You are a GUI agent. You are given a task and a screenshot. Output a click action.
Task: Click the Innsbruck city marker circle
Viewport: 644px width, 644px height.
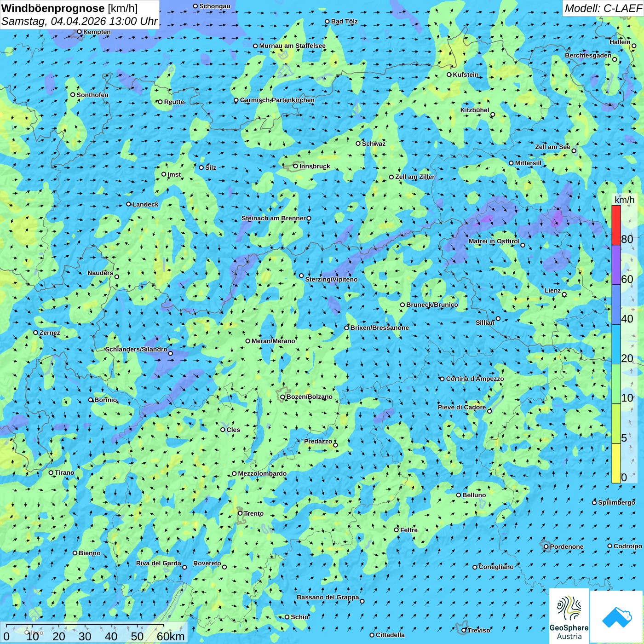click(296, 166)
